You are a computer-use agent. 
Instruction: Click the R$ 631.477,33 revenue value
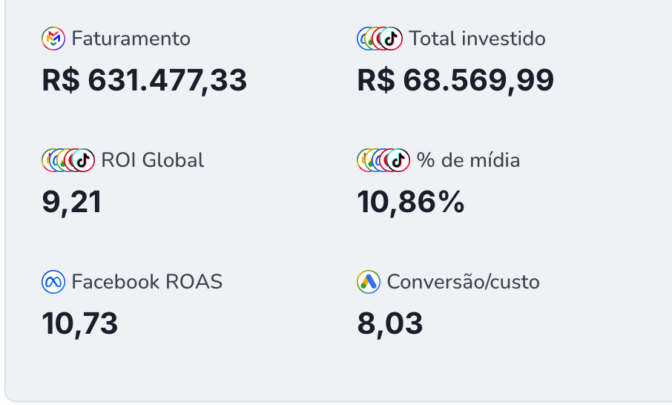(144, 80)
